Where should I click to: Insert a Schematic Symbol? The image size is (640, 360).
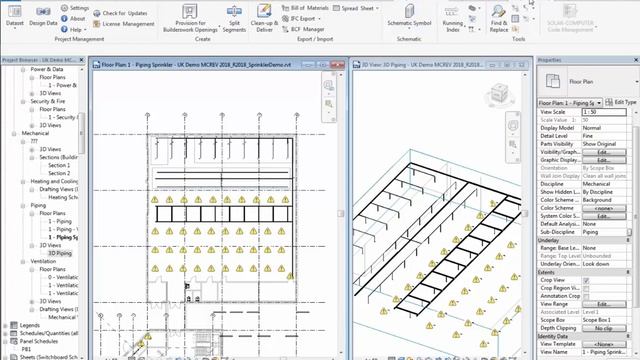pos(409,16)
